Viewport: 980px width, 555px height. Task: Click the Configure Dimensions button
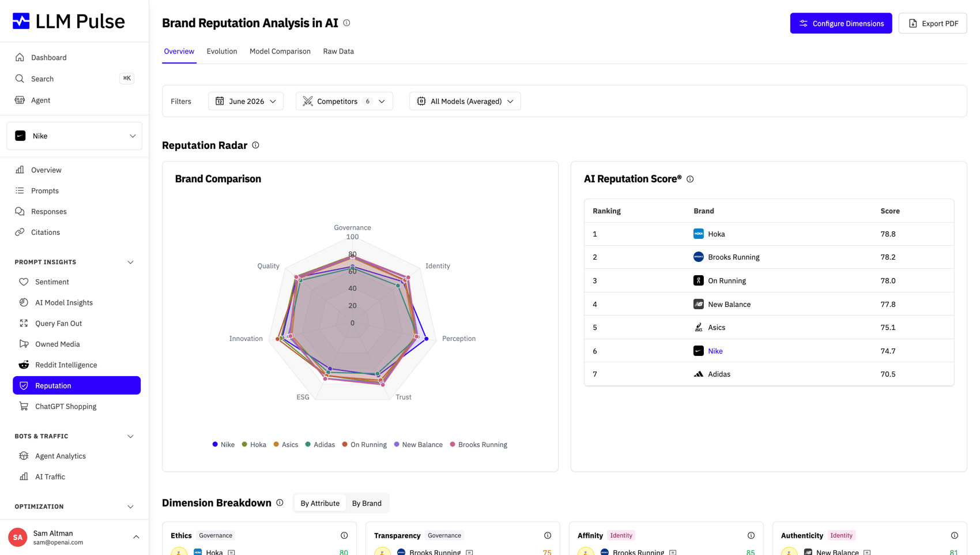(x=841, y=24)
